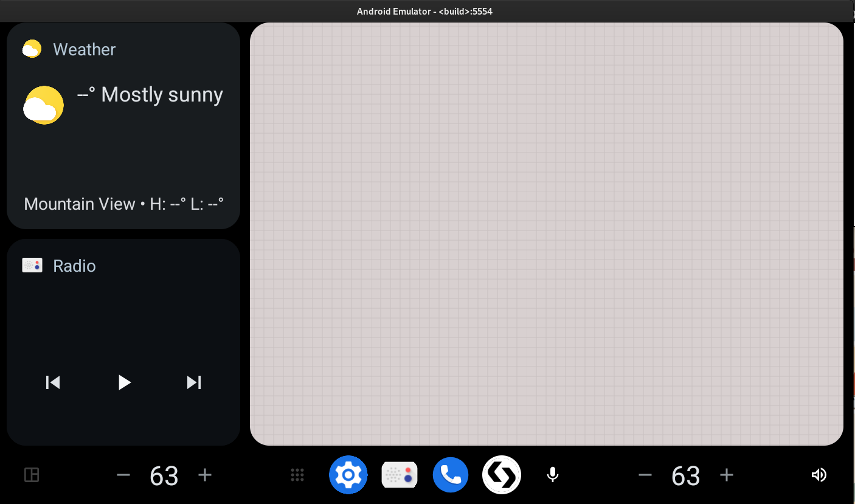Open the volume speaker control

pyautogui.click(x=819, y=475)
